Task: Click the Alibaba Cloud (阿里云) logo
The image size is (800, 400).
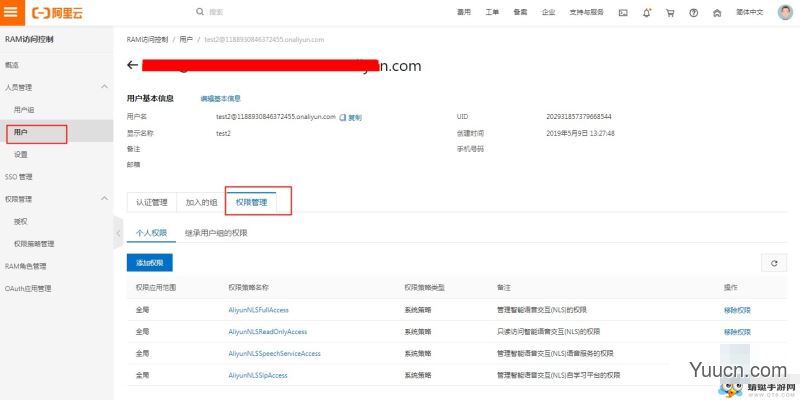Action: [x=57, y=13]
